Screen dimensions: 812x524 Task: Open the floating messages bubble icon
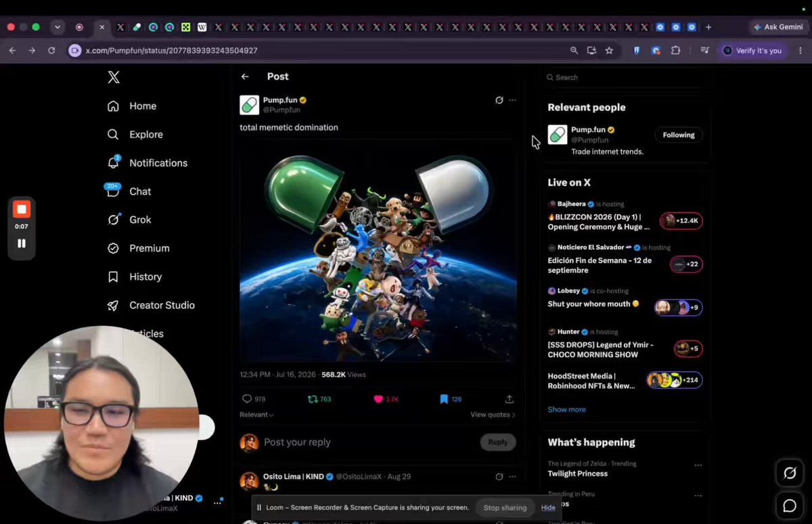click(x=790, y=506)
